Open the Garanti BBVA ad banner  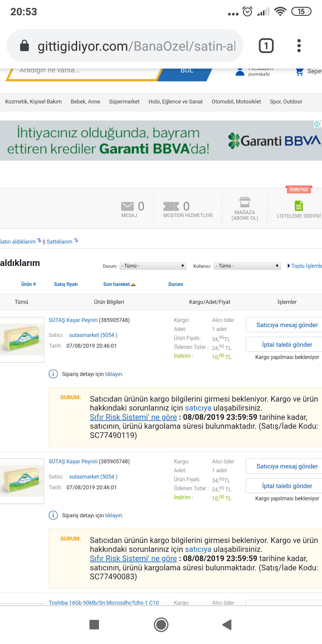point(161,140)
